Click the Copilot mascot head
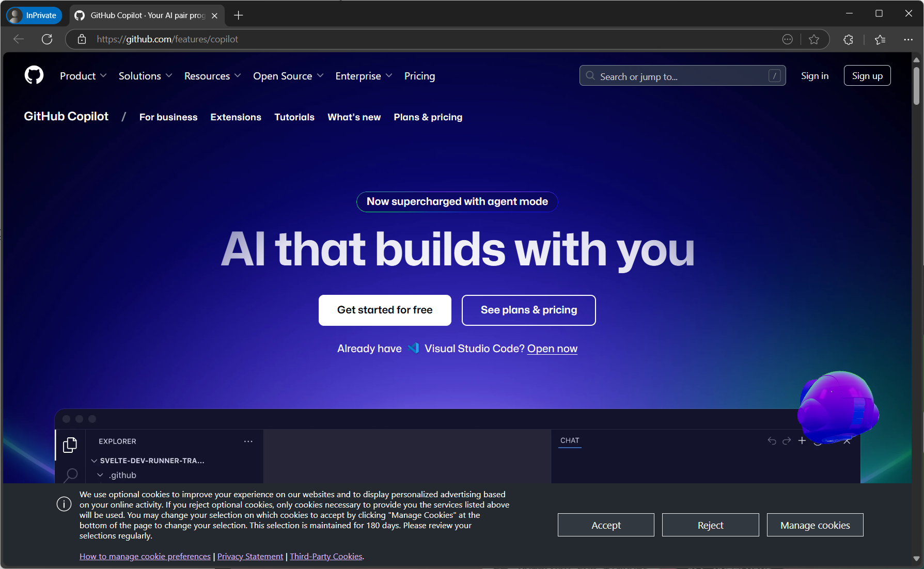Image resolution: width=924 pixels, height=569 pixels. click(x=838, y=406)
